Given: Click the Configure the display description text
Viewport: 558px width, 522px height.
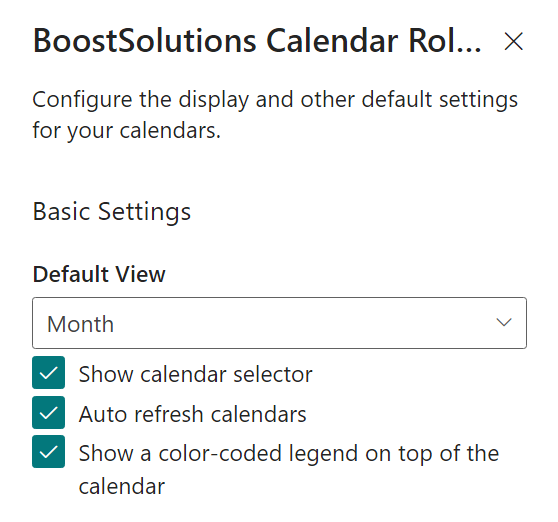Looking at the screenshot, I should [275, 115].
